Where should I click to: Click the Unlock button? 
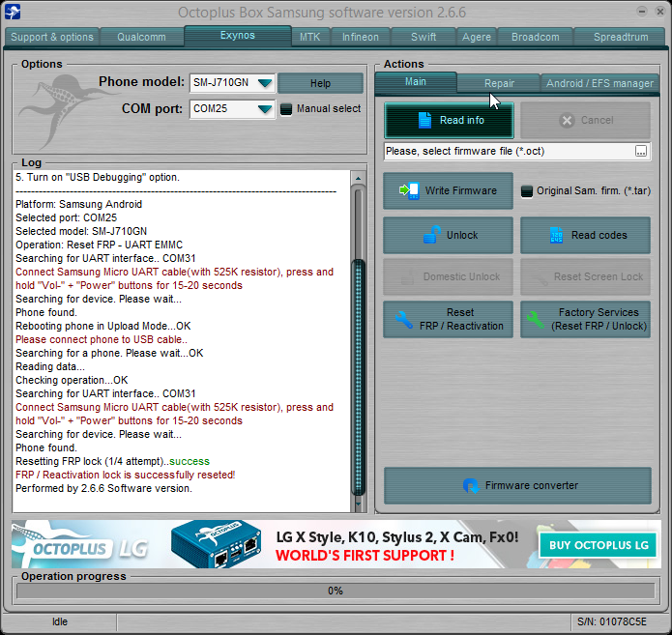point(448,235)
